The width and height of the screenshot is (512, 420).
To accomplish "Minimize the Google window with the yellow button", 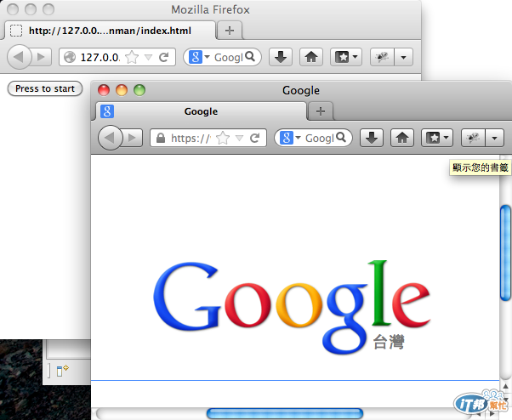I will pos(122,90).
